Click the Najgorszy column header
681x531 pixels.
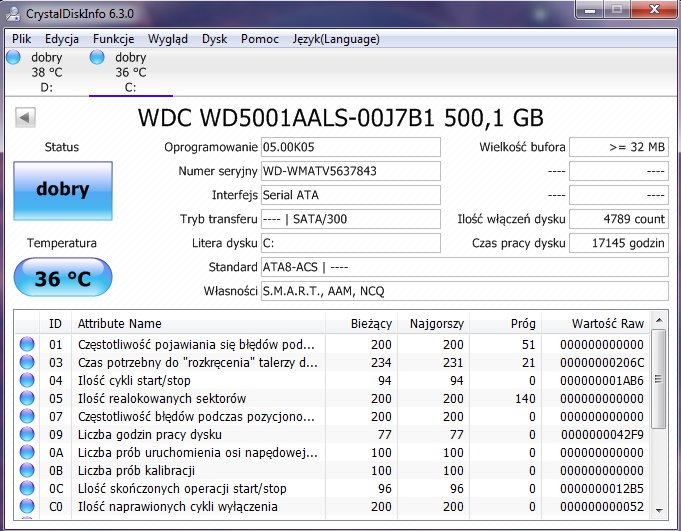pyautogui.click(x=433, y=323)
